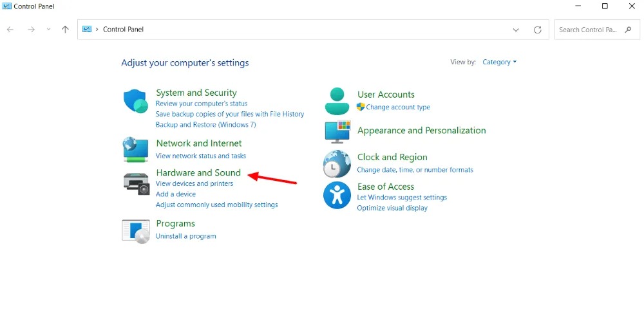The height and width of the screenshot is (314, 644).
Task: Open Change account type link
Action: [x=398, y=107]
